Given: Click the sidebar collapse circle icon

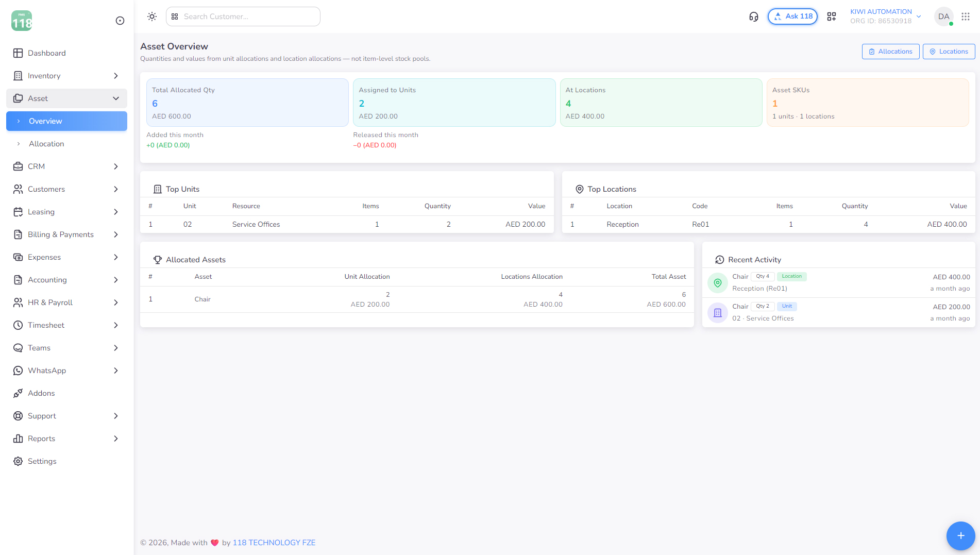Looking at the screenshot, I should tap(120, 21).
